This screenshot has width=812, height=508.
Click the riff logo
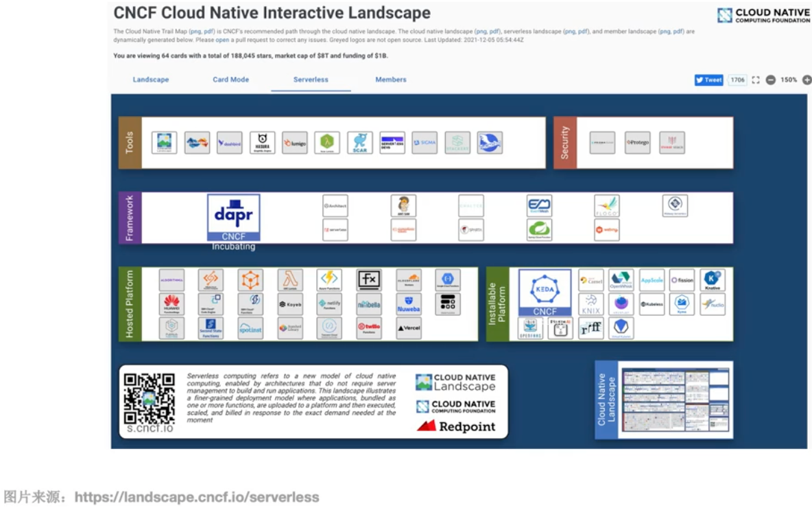[x=591, y=327]
